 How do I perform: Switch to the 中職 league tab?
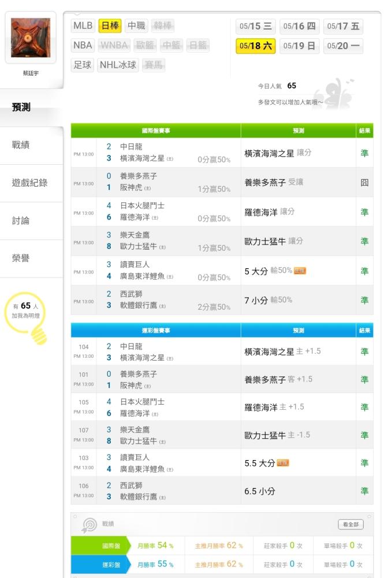[137, 25]
